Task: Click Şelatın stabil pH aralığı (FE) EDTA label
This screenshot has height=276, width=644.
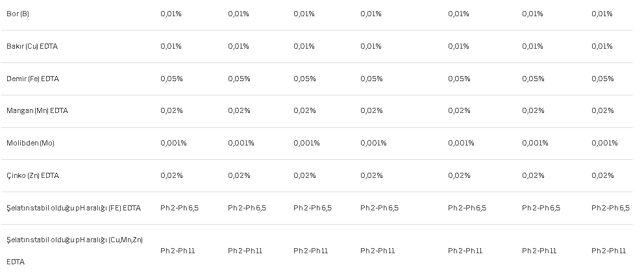Action: pos(74,208)
